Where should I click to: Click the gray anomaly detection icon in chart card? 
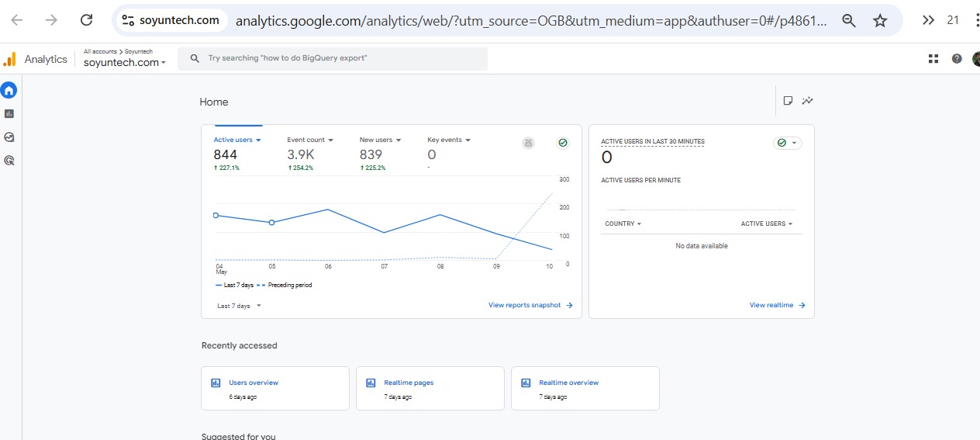click(x=528, y=143)
